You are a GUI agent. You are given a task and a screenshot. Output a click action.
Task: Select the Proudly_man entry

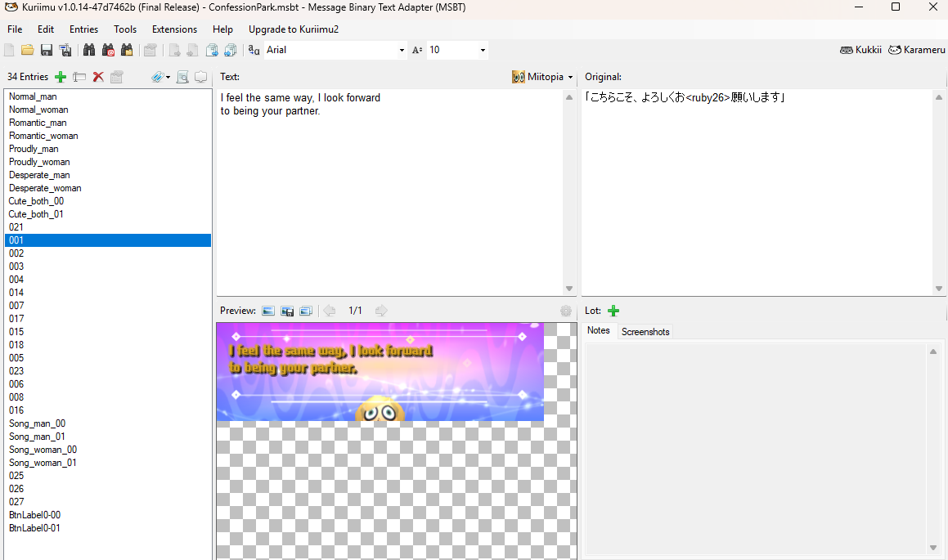(108, 149)
